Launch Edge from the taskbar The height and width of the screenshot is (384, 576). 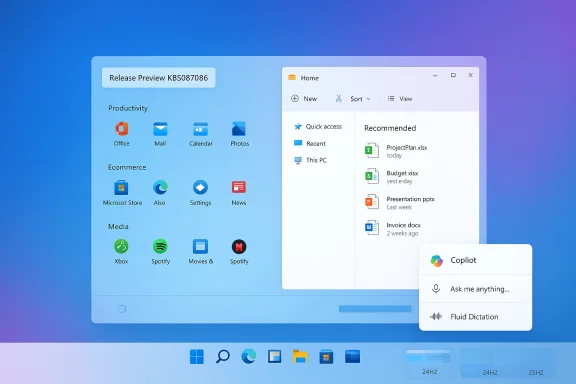pyautogui.click(x=249, y=356)
